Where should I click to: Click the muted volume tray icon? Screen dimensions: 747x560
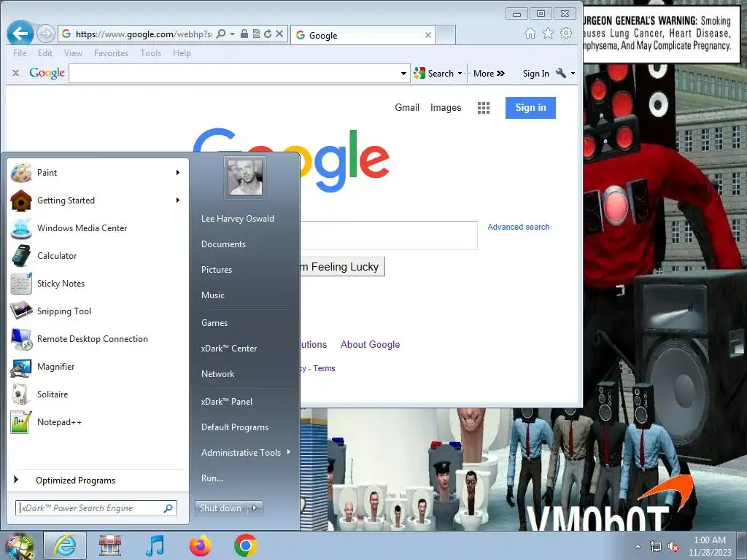(673, 547)
